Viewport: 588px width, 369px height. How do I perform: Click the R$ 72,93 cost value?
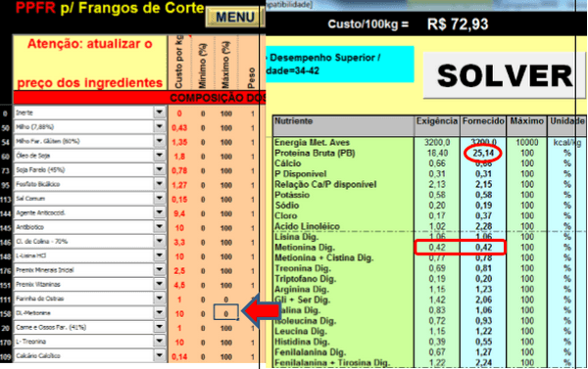coord(458,24)
